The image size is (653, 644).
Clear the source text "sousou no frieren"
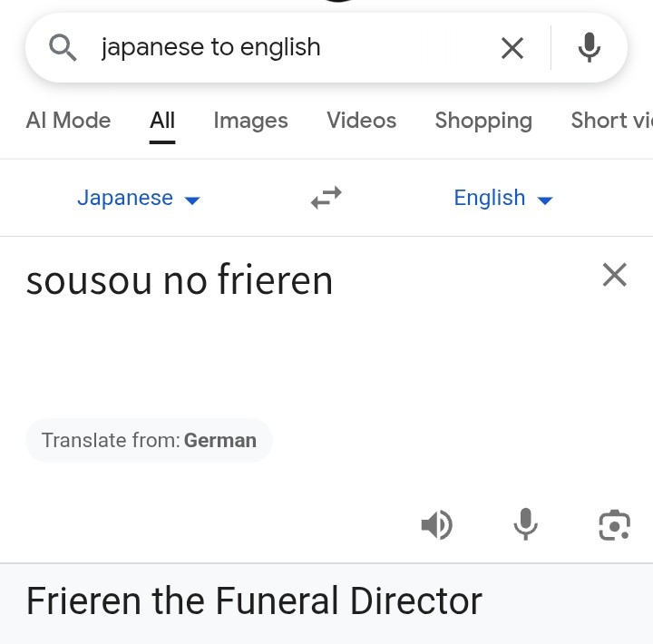[614, 275]
